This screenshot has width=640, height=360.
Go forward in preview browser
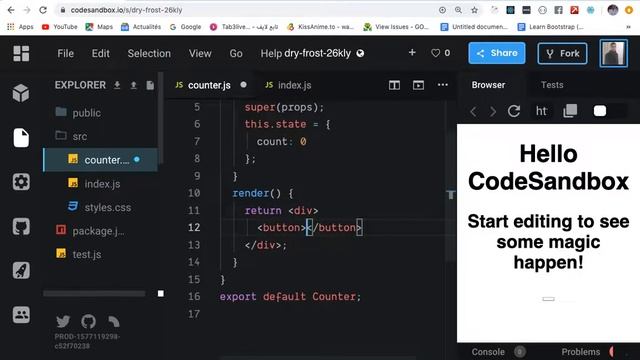pos(493,111)
